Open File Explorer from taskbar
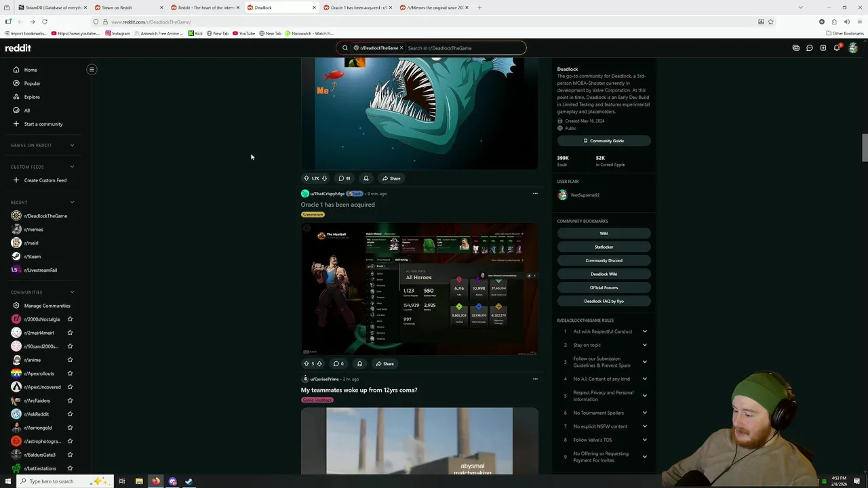Viewport: 868px width, 488px height. coord(139,481)
